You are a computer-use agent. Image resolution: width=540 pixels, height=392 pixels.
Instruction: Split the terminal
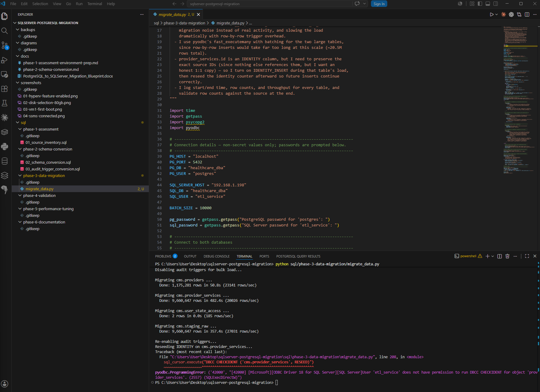tap(500, 256)
